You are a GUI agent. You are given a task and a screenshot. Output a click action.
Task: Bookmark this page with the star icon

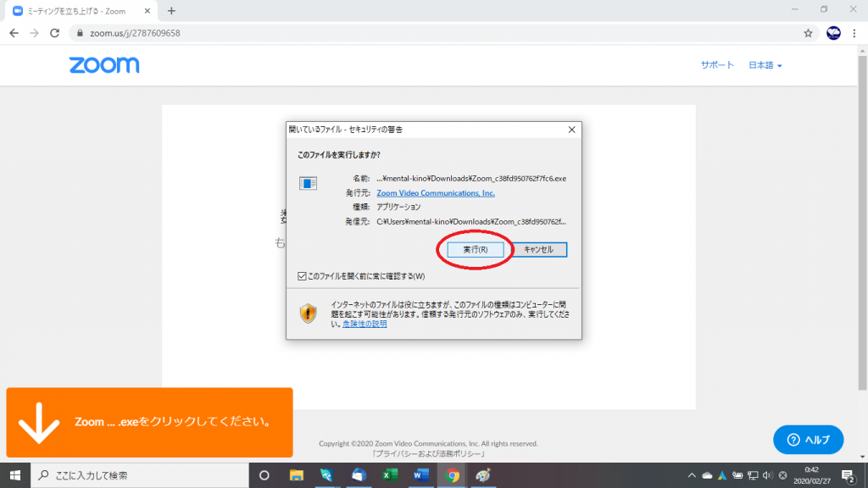808,33
